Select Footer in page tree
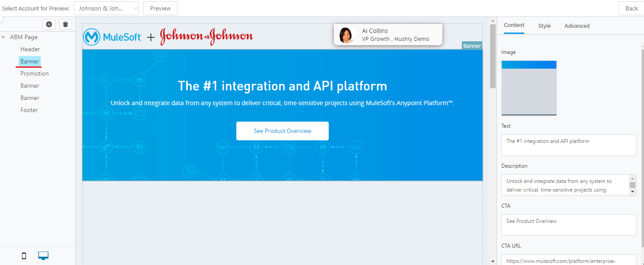 click(29, 110)
